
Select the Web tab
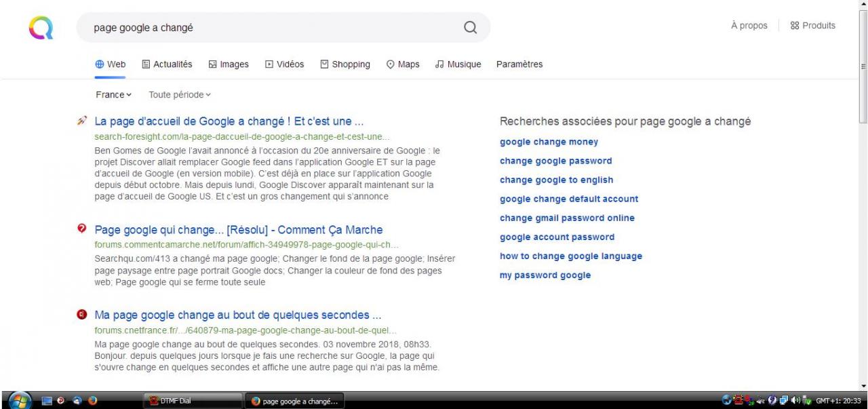[111, 64]
